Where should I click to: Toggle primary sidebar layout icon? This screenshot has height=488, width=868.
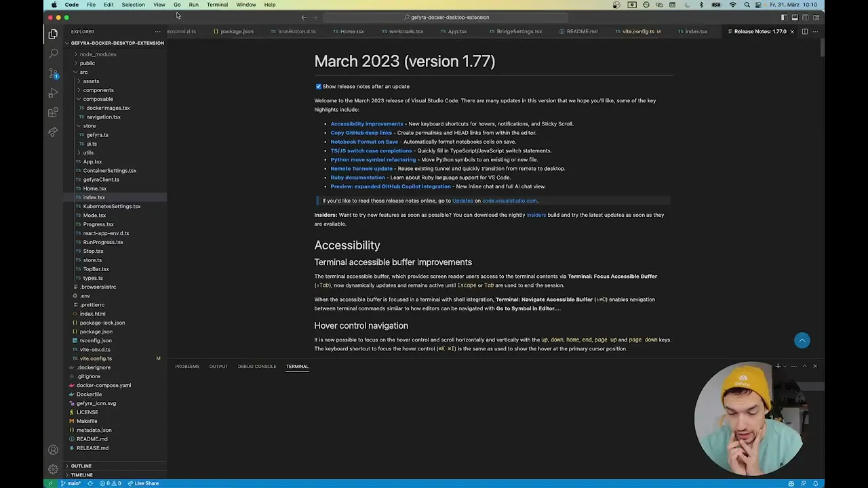(784, 18)
